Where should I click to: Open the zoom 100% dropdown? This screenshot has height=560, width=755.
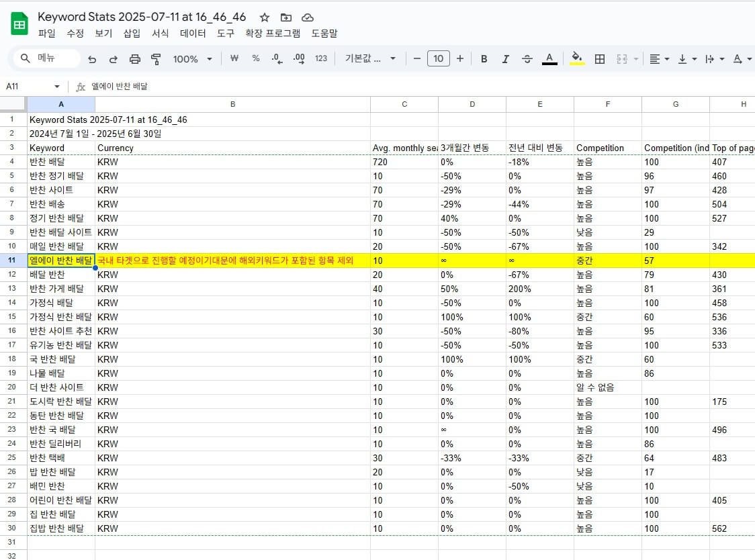coord(192,58)
